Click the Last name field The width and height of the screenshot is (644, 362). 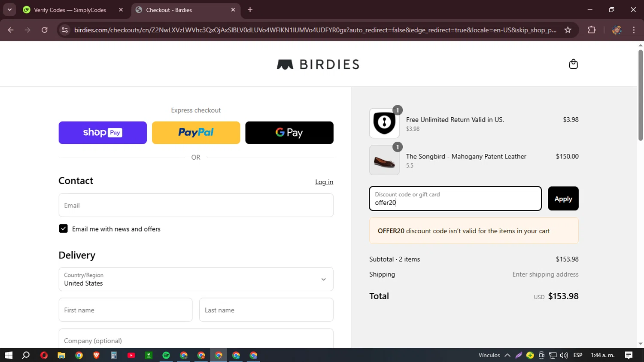click(266, 310)
